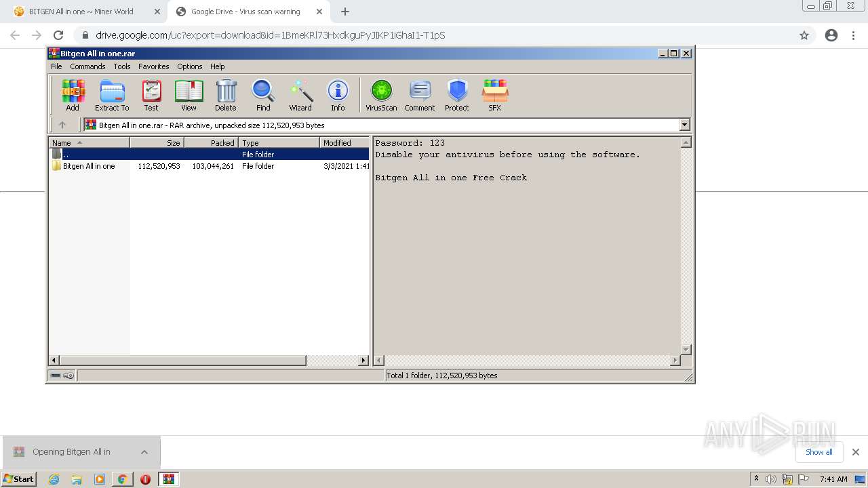The image size is (868, 488).
Task: Sort file list by Packed column
Action: 211,142
